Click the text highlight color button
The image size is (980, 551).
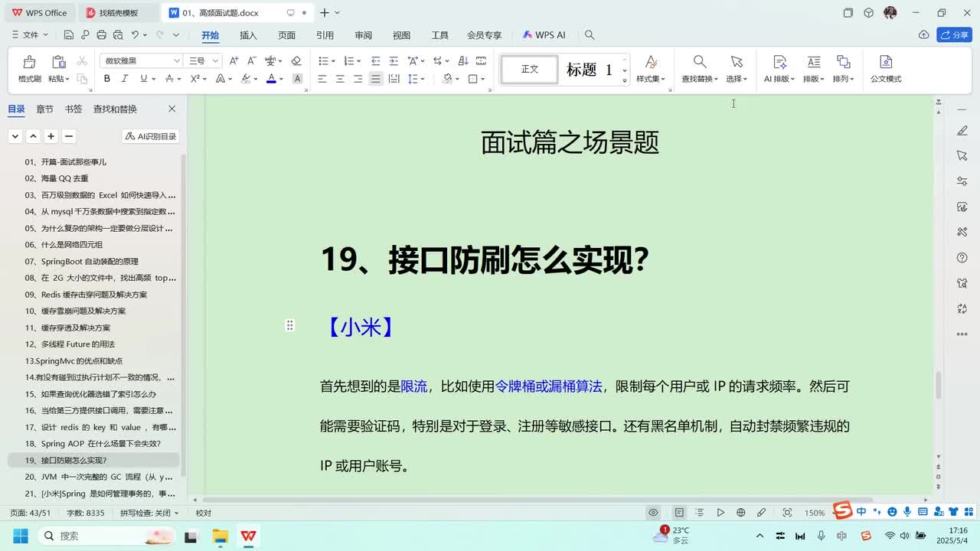[x=246, y=79]
